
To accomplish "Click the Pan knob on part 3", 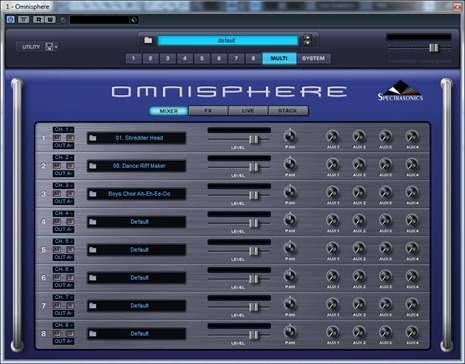I will pyautogui.click(x=290, y=192).
